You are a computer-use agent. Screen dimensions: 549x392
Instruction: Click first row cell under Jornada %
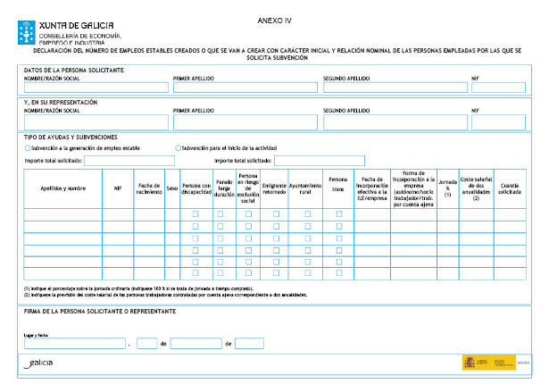[x=448, y=214]
